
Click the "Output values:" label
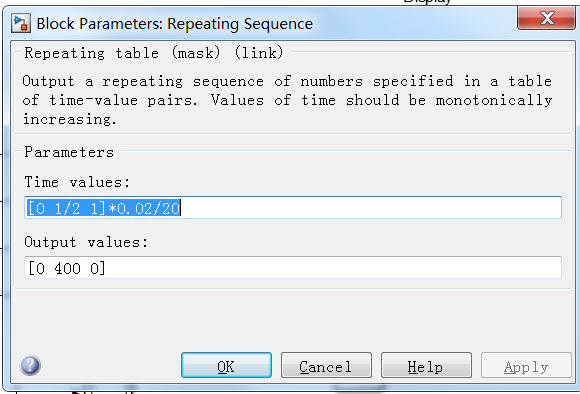coord(86,242)
